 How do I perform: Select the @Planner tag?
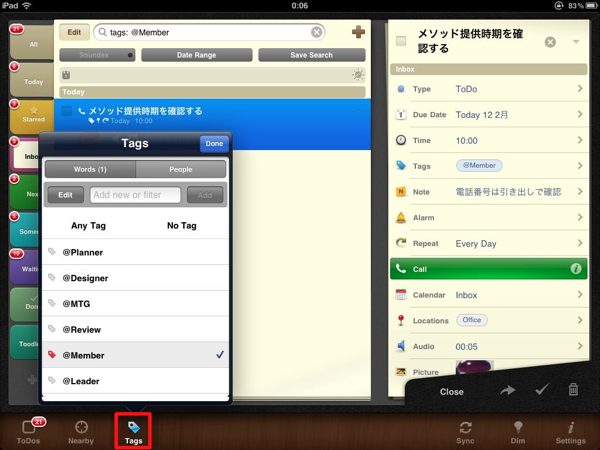pos(135,252)
